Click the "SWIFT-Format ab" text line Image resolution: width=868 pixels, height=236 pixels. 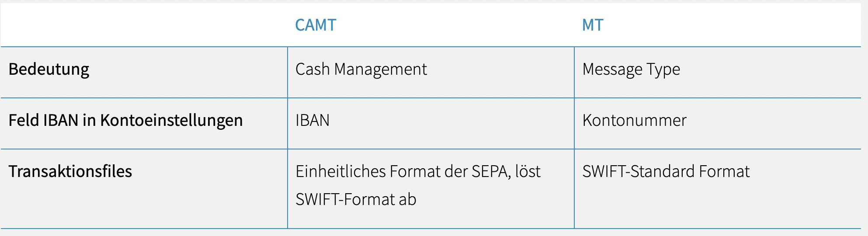[x=356, y=200]
